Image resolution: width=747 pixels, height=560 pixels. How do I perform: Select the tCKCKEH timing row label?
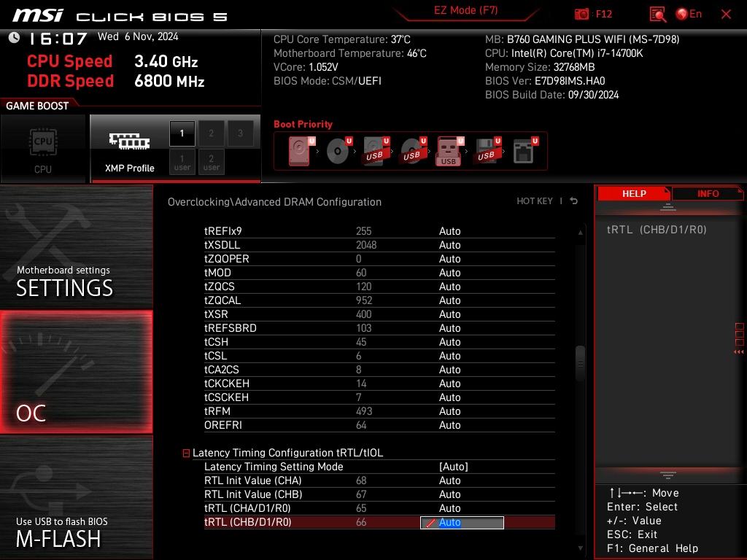tap(227, 384)
